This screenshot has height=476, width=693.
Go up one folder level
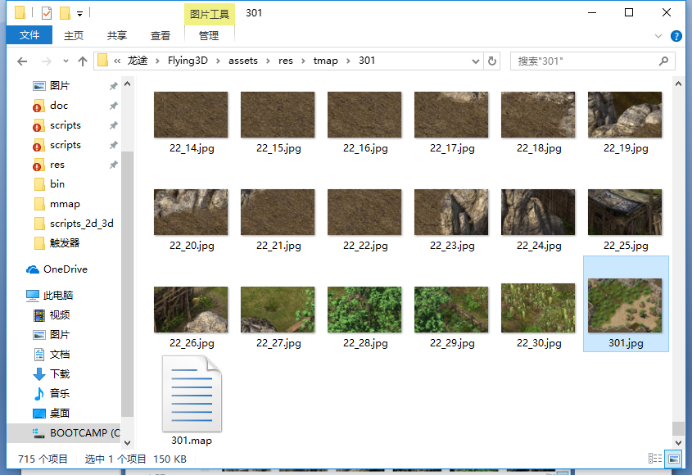83,61
